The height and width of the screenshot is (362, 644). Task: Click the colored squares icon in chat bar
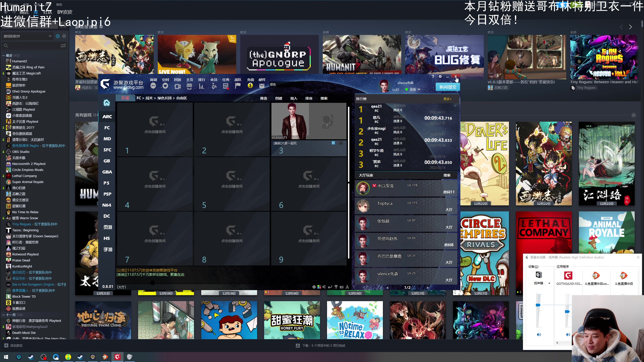tap(319, 287)
